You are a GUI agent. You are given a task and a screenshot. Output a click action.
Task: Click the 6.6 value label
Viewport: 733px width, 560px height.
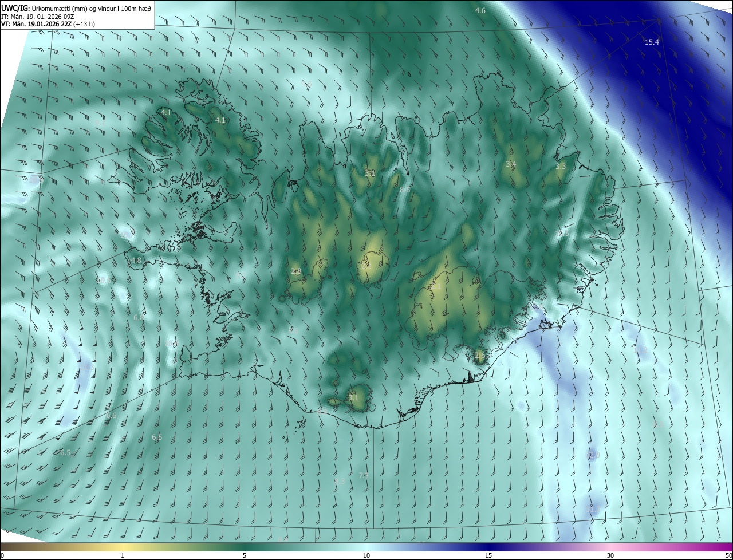coord(112,415)
